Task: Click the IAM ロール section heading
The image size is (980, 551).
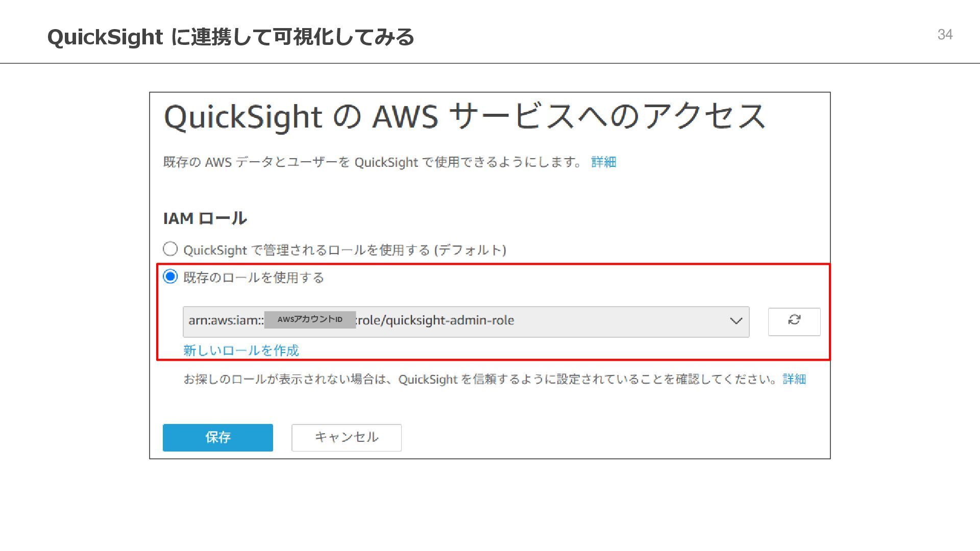Action: coord(205,218)
